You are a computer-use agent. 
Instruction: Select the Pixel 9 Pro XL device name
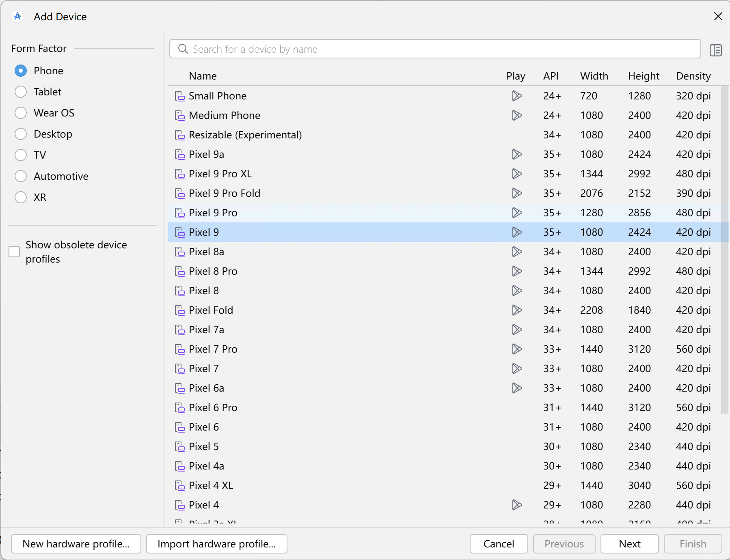(220, 174)
